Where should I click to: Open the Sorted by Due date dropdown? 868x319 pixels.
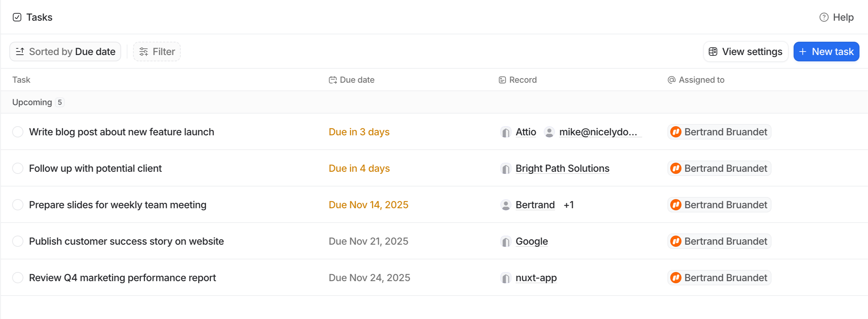(x=65, y=52)
